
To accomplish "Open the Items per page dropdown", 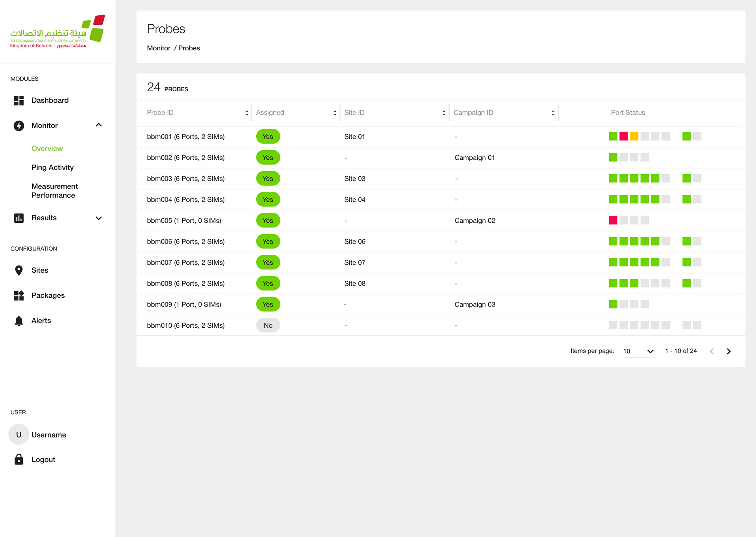I will coord(639,351).
